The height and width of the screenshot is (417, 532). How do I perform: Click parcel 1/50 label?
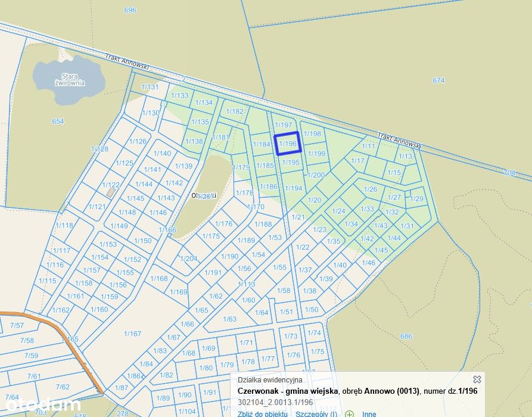[312, 309]
